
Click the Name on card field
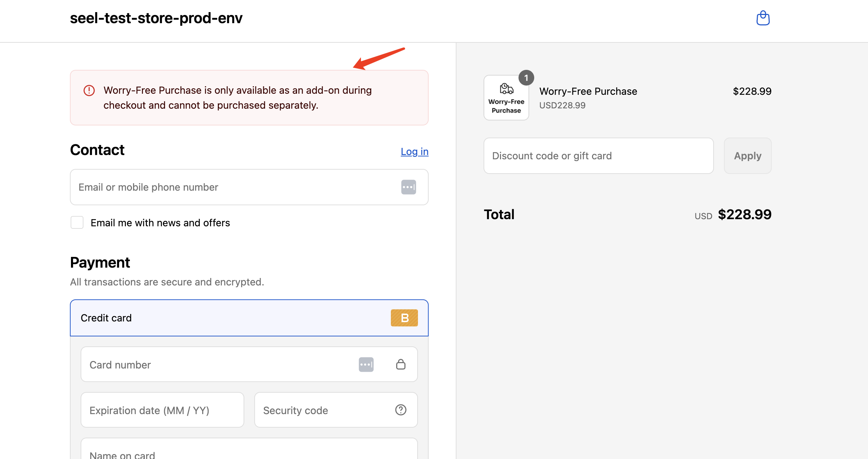click(x=249, y=452)
